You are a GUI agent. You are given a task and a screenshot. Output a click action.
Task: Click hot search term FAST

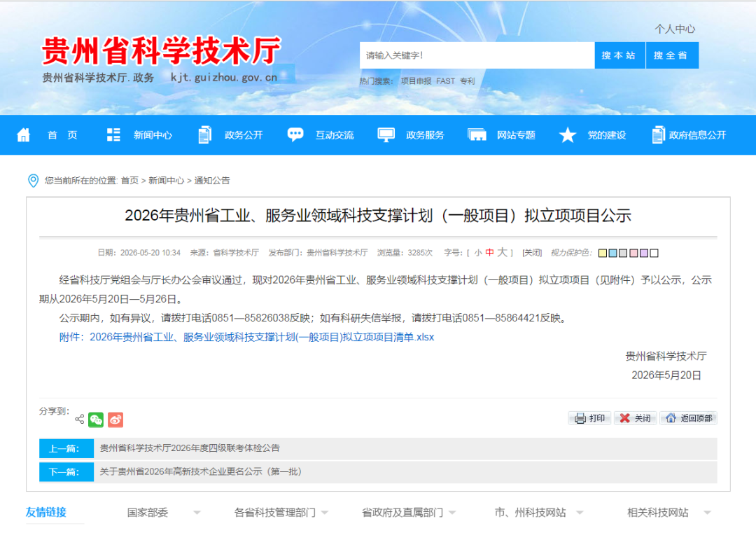(x=445, y=81)
